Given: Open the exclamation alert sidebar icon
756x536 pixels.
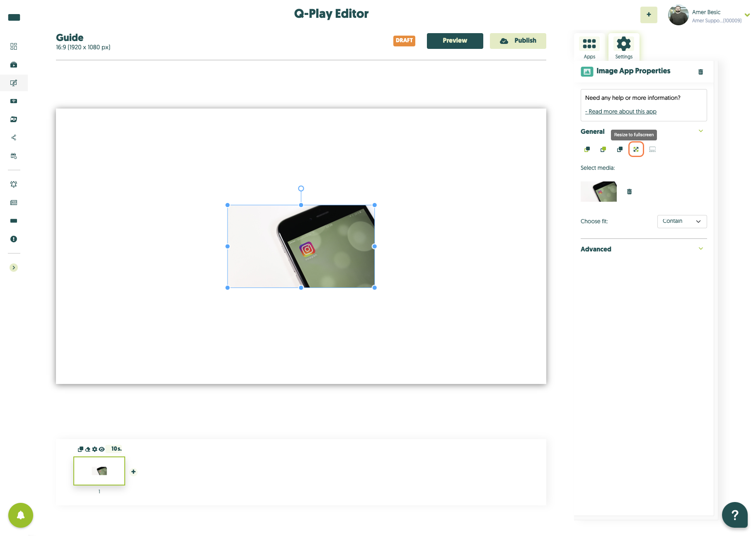Looking at the screenshot, I should [x=14, y=239].
